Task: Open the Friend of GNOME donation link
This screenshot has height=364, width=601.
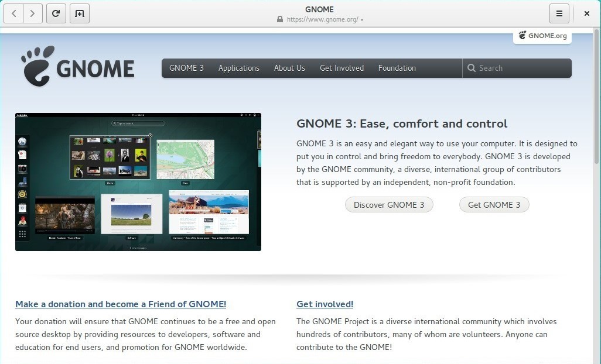Action: tap(121, 304)
